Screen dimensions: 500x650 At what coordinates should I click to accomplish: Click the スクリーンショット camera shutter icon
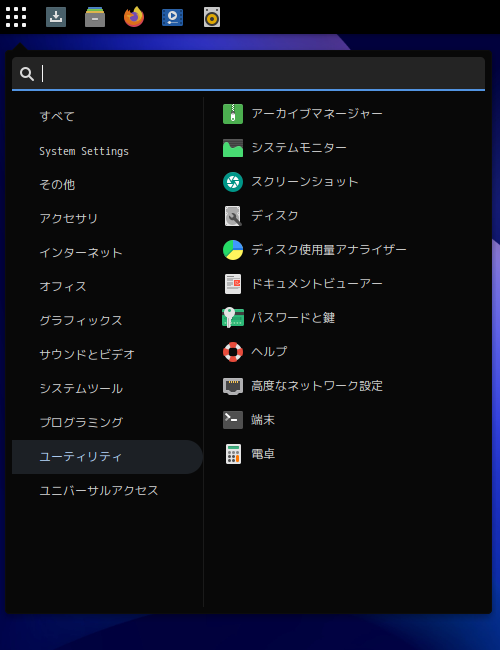233,182
